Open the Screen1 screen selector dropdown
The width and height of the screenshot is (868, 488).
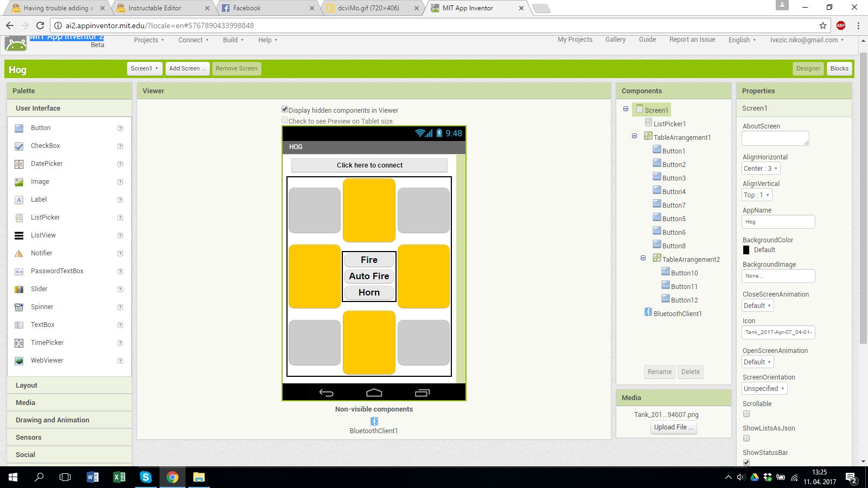(144, 69)
